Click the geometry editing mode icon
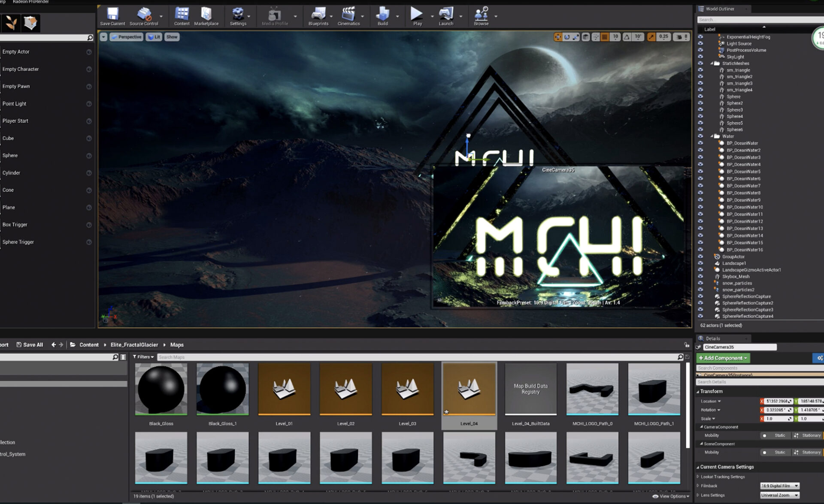Viewport: 824px width, 504px height. tap(30, 23)
